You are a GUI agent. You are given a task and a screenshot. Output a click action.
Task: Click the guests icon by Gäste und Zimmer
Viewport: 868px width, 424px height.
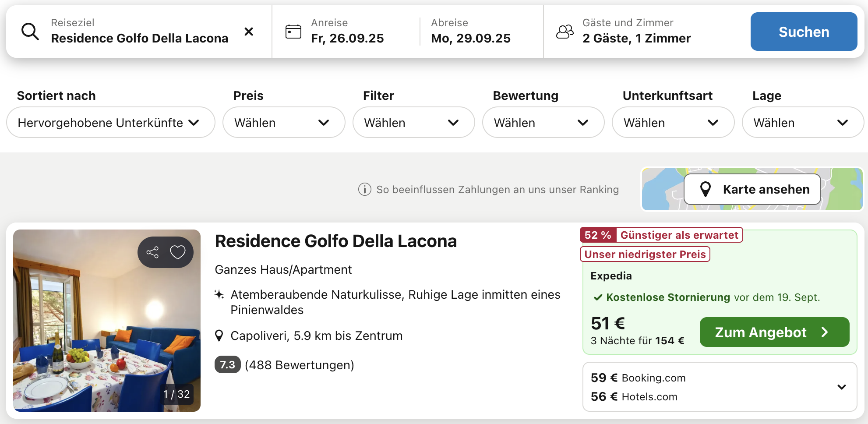565,32
